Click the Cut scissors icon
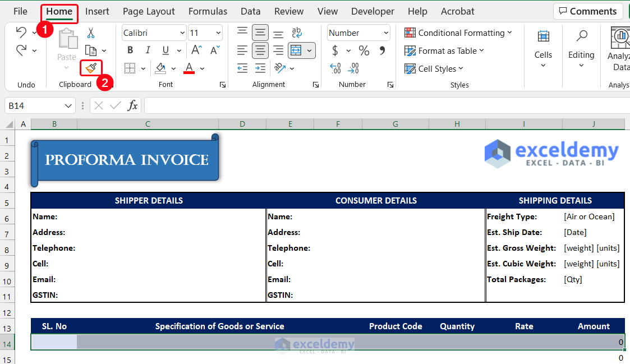This screenshot has width=630, height=364. tap(91, 33)
